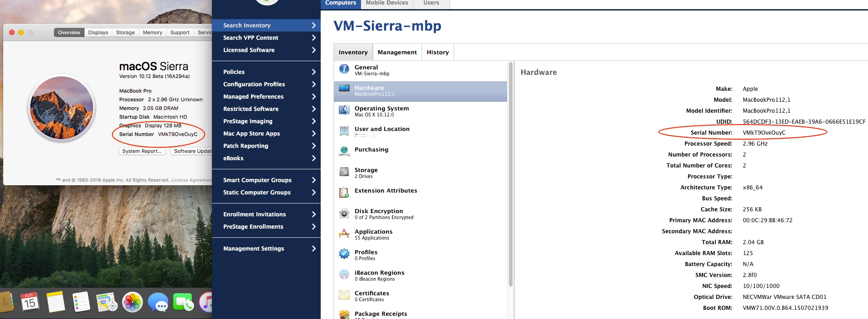Expand the Policies chevron
This screenshot has height=319, width=868.
point(313,72)
